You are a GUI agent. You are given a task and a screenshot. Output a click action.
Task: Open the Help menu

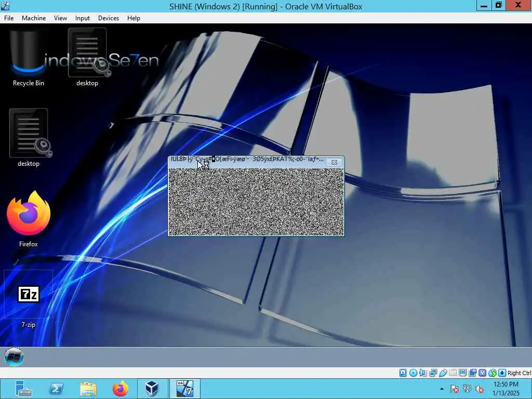[134, 18]
